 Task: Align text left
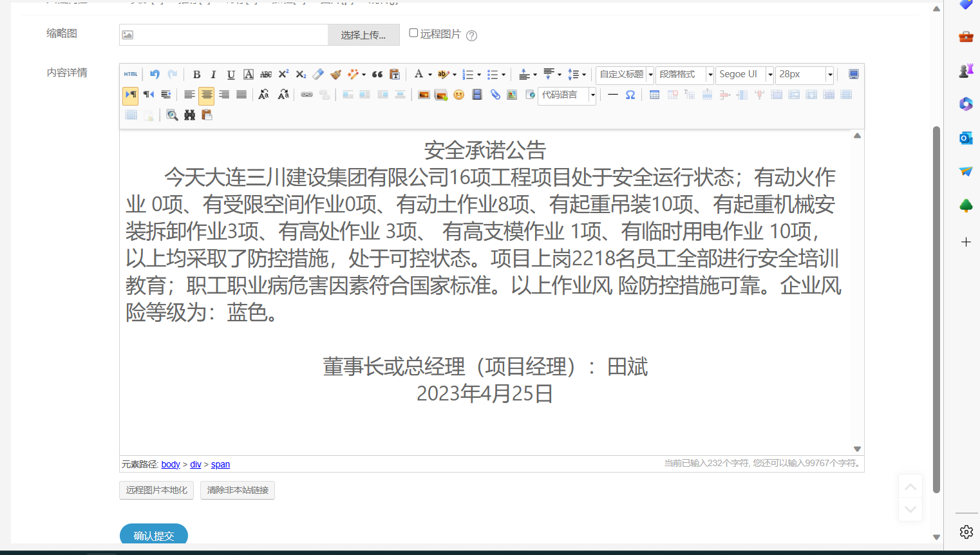point(189,95)
